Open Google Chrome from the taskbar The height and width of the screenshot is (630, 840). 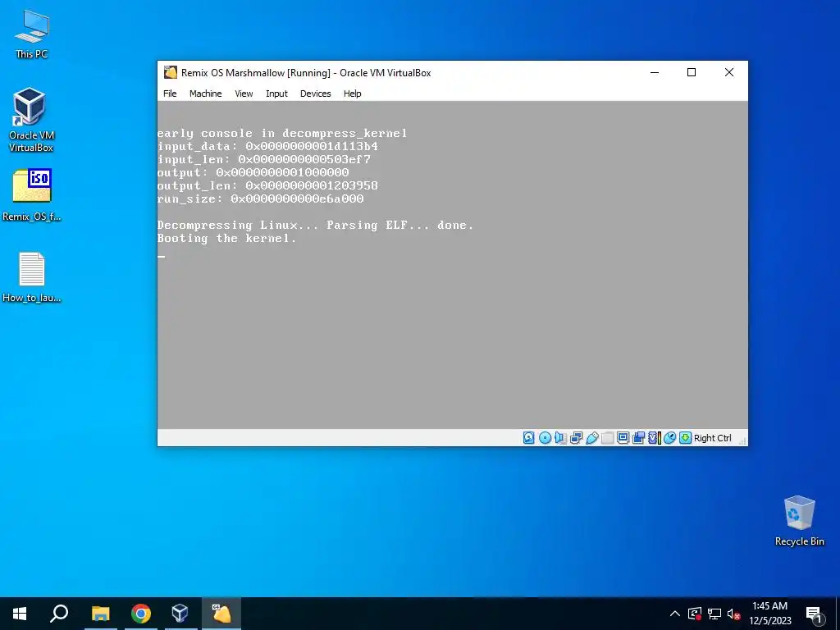[x=141, y=614]
